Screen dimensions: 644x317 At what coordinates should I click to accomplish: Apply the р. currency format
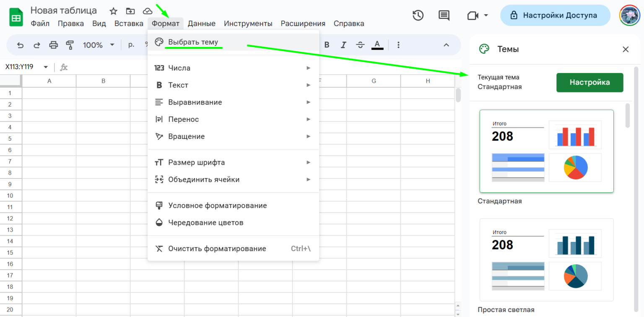click(x=131, y=45)
